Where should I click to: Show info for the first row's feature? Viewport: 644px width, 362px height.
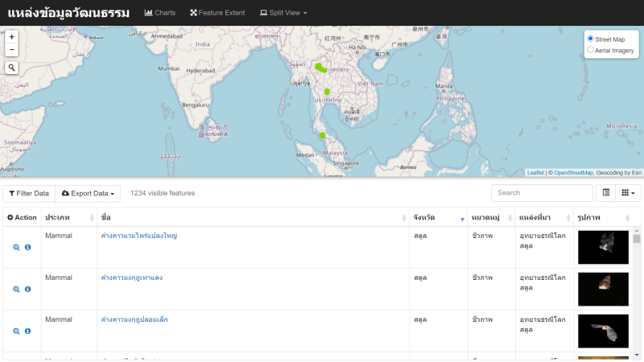(x=27, y=248)
